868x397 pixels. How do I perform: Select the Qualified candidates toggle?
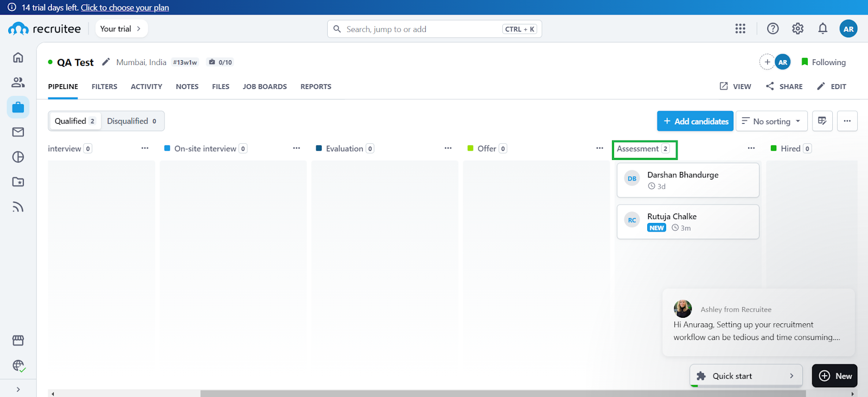tap(75, 121)
